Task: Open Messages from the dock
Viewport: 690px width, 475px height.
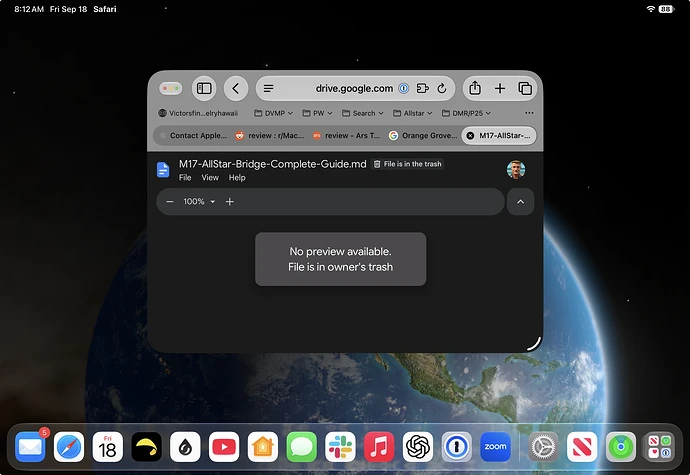Action: (x=301, y=447)
